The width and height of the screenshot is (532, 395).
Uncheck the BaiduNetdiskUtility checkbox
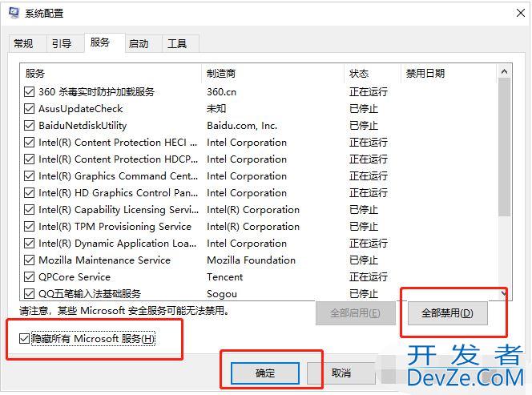pos(29,126)
